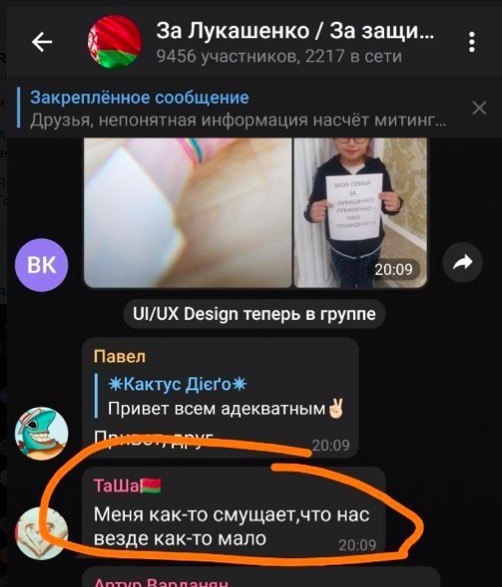Image resolution: width=502 pixels, height=587 pixels.
Task: Open Павел's shark cartoon avatar
Action: click(42, 434)
